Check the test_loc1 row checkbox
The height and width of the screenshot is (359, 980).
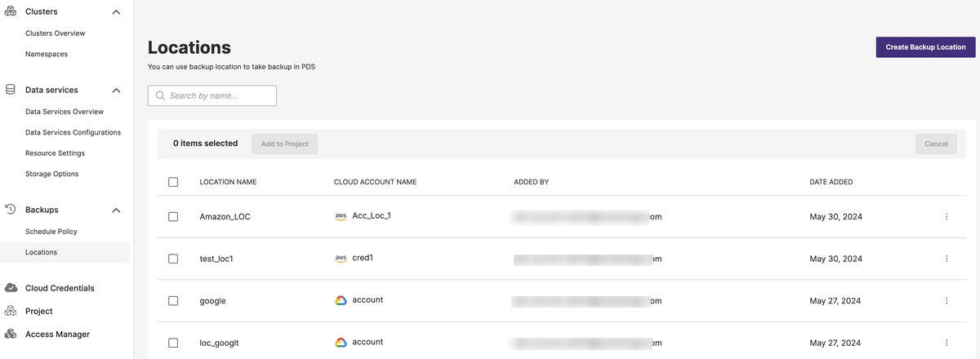(x=173, y=259)
